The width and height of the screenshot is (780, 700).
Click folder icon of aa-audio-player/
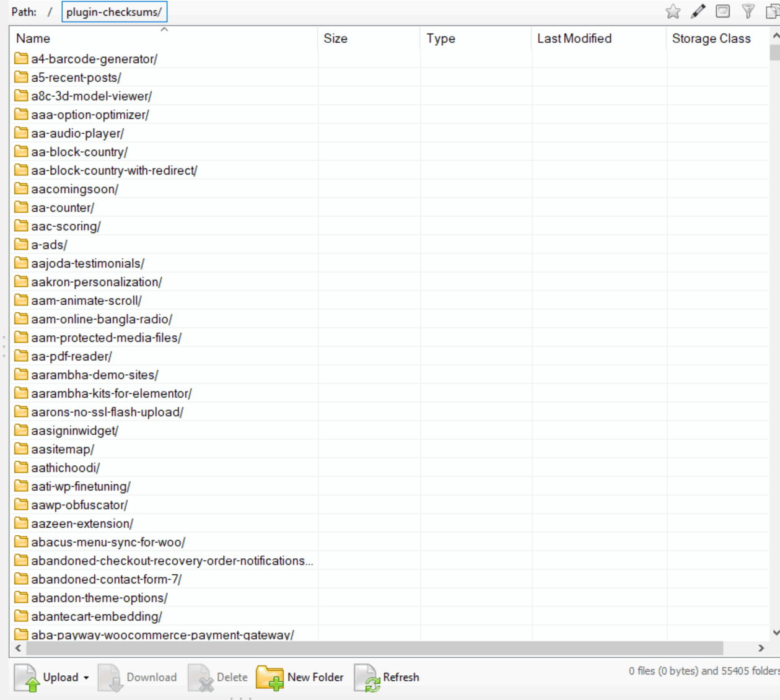(22, 133)
